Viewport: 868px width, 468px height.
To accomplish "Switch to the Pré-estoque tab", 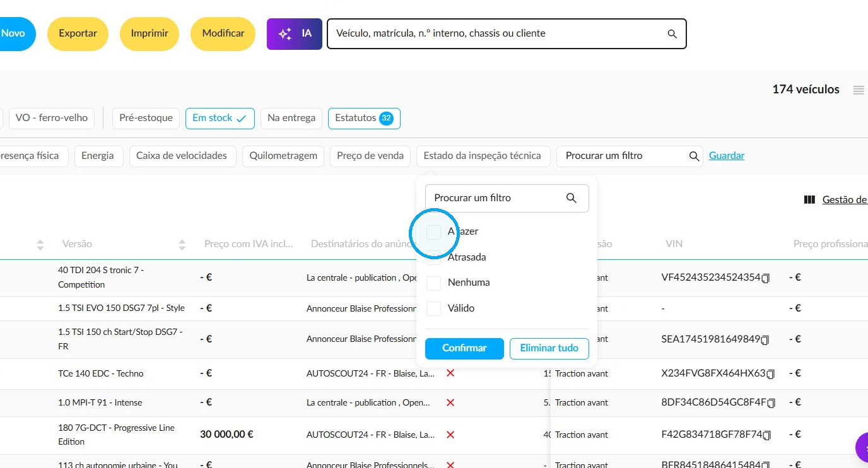I will [x=146, y=119].
